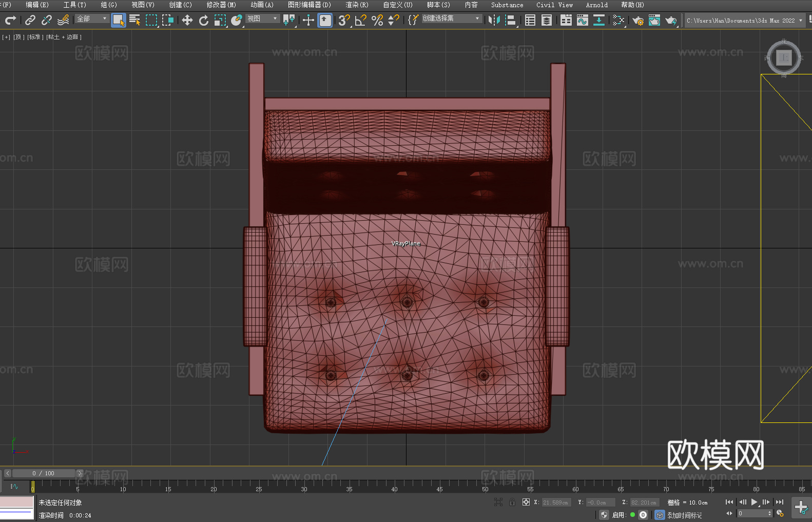The image size is (812, 522).
Task: Click the ViewCube navigation control
Action: click(x=784, y=57)
